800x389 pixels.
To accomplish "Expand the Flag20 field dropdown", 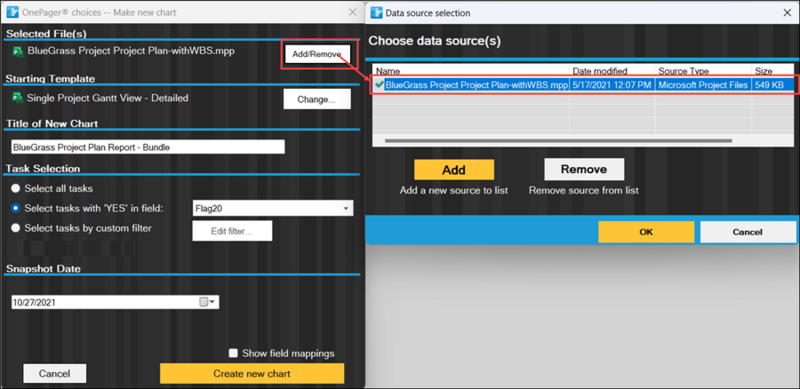I will 345,208.
